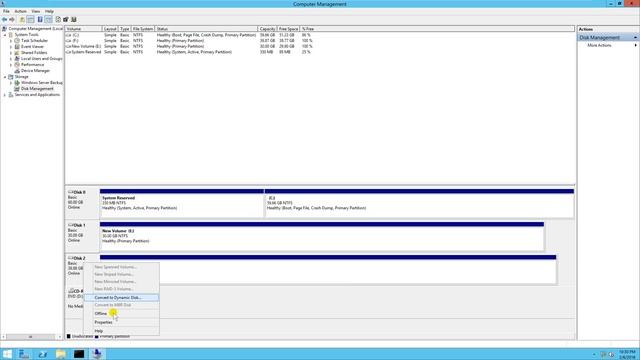
Task: Open Windows Server Backup node
Action: coord(42,82)
